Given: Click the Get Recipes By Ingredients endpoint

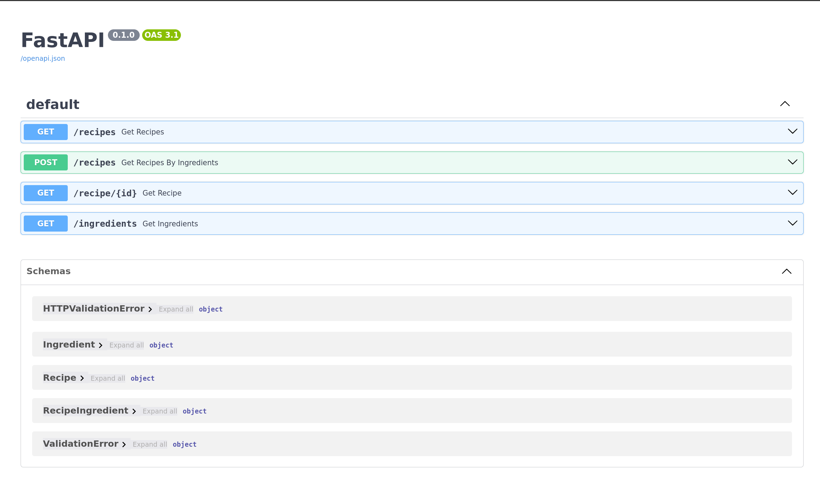Looking at the screenshot, I should coord(169,162).
